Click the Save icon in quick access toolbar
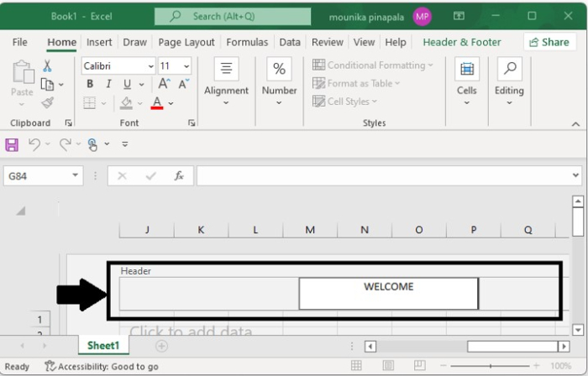588x376 pixels. point(12,144)
